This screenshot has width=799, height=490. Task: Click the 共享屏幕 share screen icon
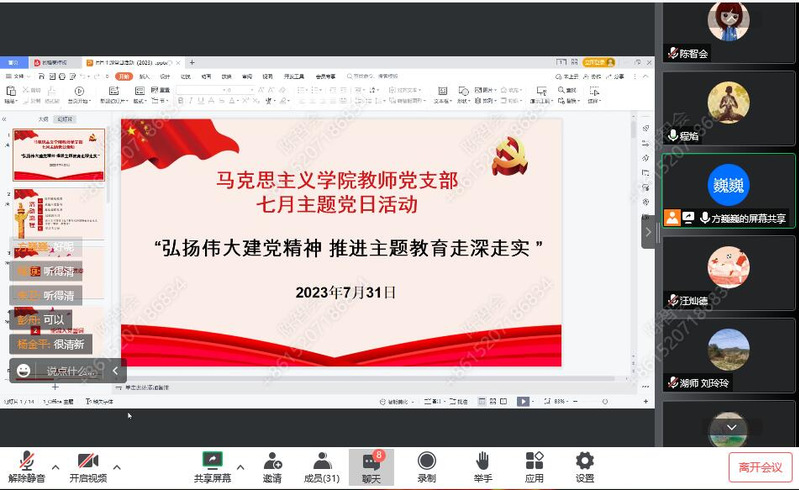click(211, 466)
